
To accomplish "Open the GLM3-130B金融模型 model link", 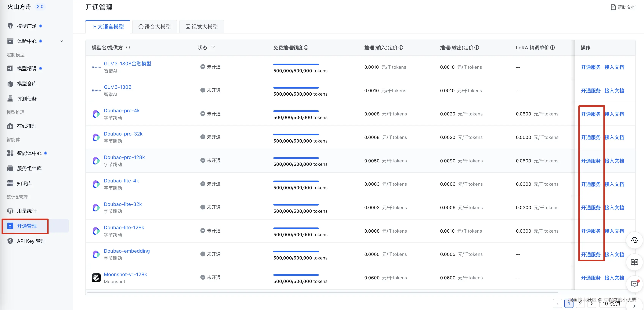I will click(x=127, y=64).
